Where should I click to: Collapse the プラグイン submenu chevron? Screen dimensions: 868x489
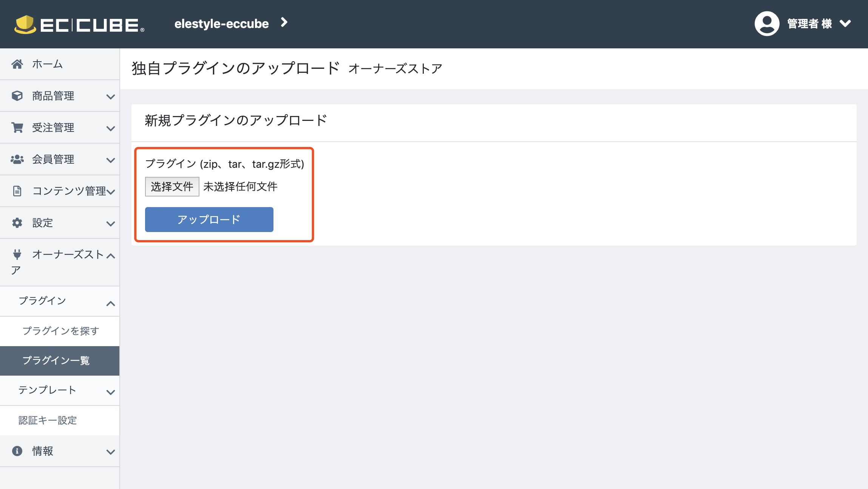[111, 303]
